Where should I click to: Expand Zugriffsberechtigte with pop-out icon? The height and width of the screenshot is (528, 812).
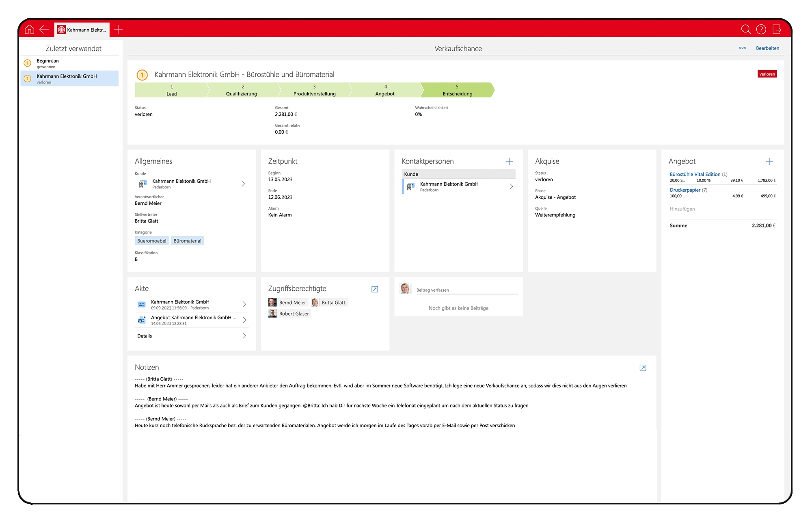click(375, 289)
